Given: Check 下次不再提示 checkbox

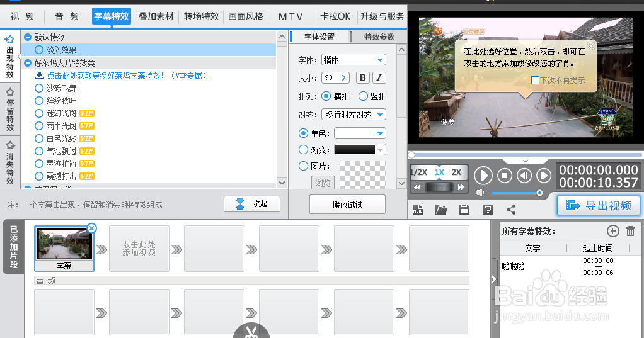Looking at the screenshot, I should point(535,81).
